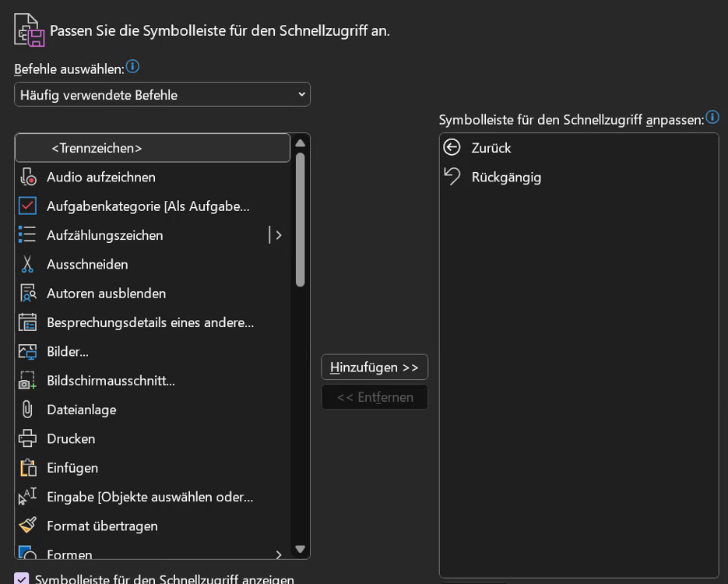Select the <Trennzeichen> list entry

tap(153, 148)
